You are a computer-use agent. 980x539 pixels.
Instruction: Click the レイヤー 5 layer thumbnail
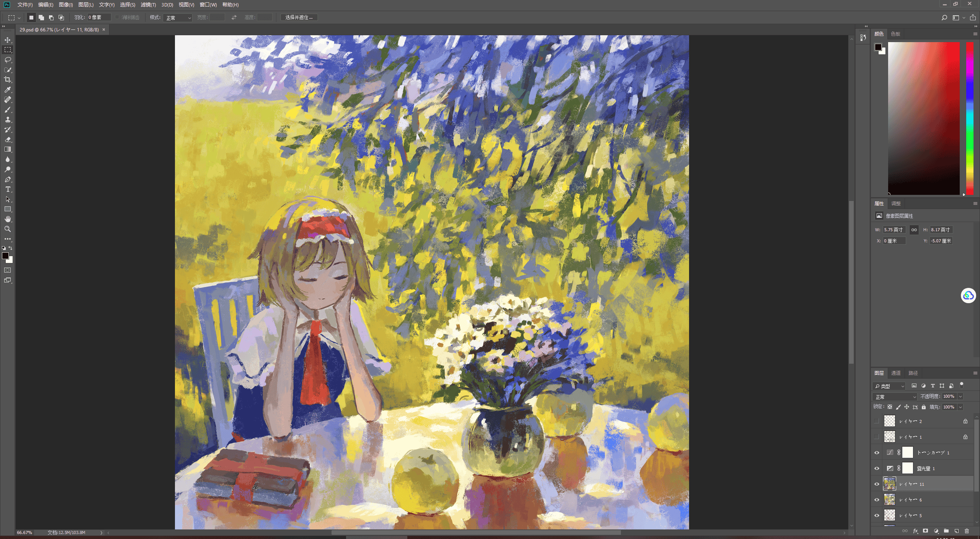click(x=889, y=515)
